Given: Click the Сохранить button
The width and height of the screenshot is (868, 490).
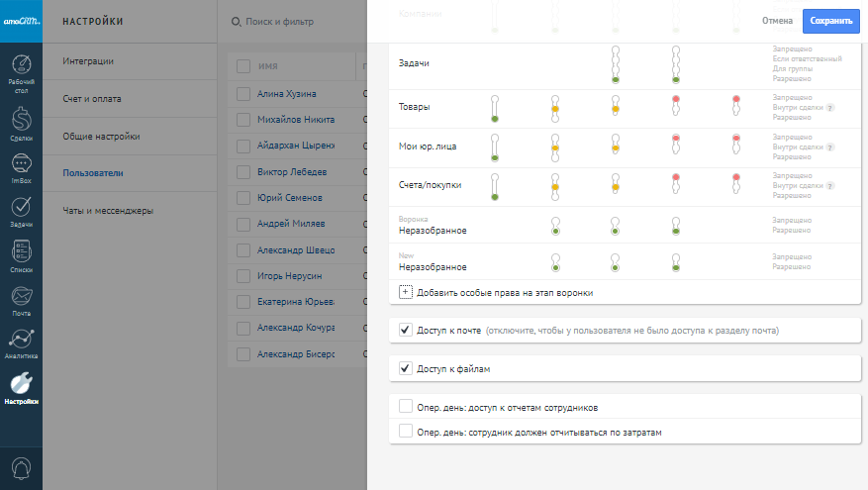Looking at the screenshot, I should [830, 20].
